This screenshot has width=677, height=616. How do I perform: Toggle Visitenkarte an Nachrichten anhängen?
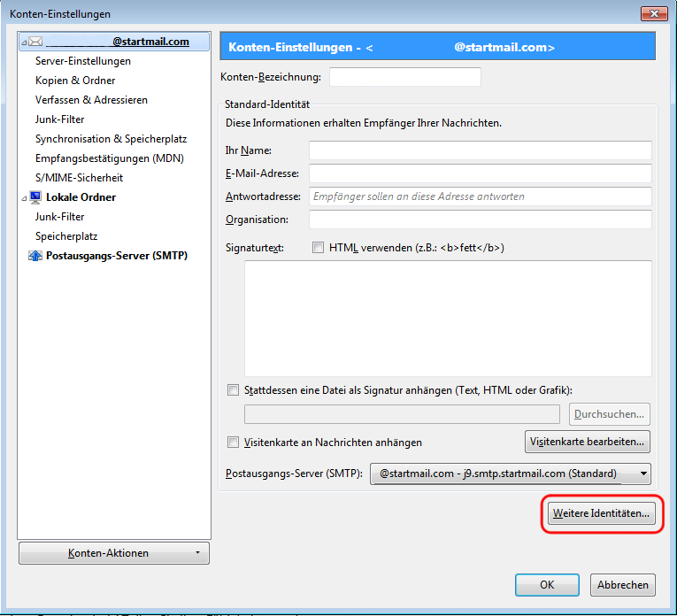233,443
